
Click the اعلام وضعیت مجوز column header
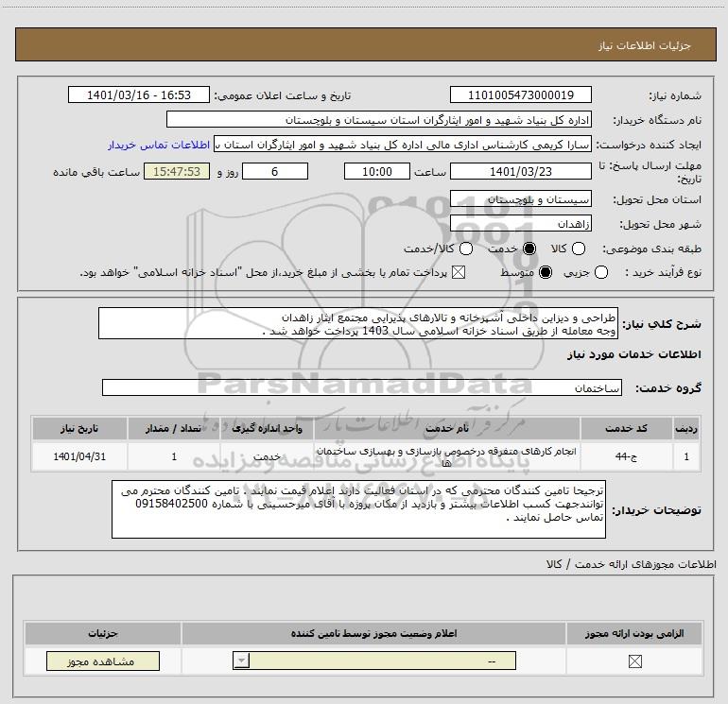(x=373, y=633)
